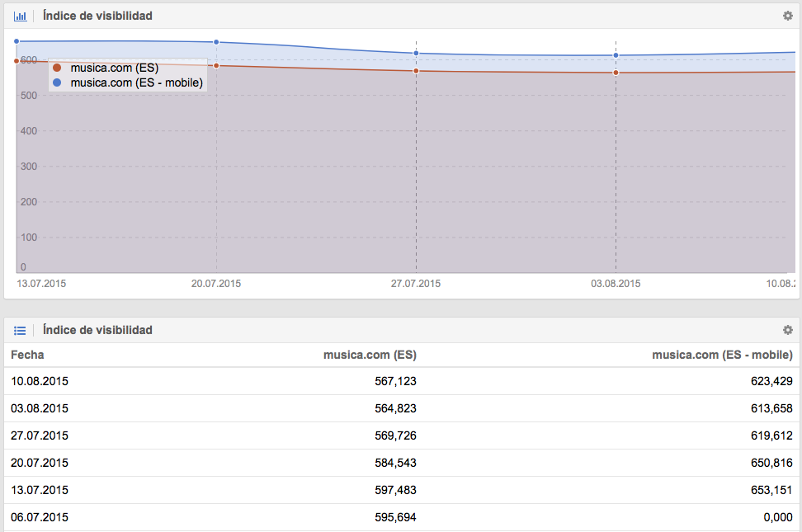Image resolution: width=802 pixels, height=532 pixels.
Task: Pick the blue data point at 27.07.2015
Action: coord(416,54)
